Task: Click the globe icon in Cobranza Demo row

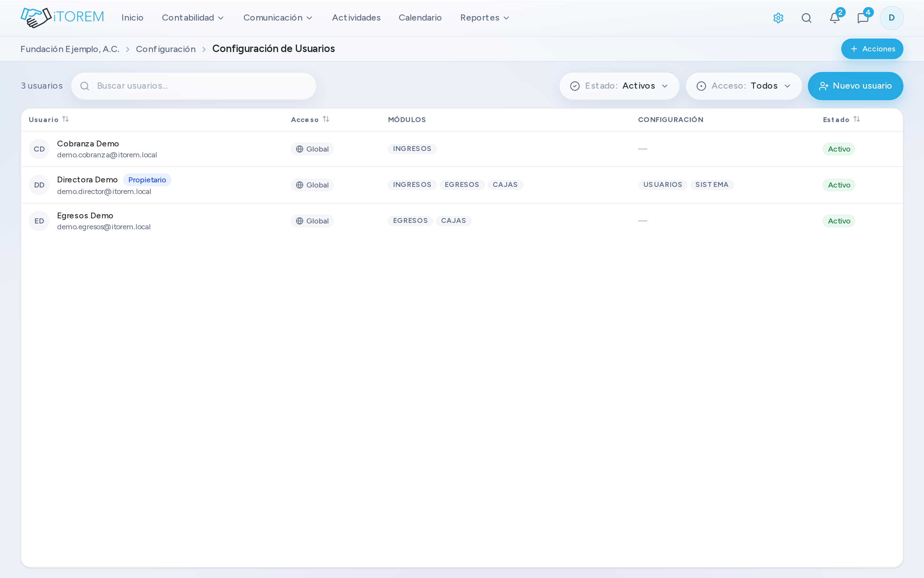Action: 300,149
